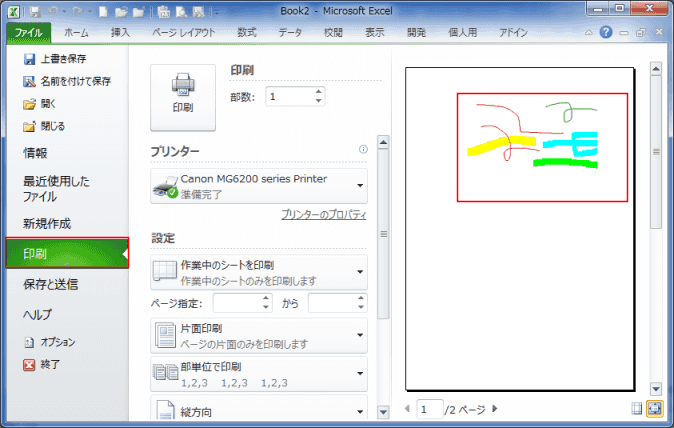Screen dimensions: 674x428
Task: Click the Undo icon in Quick Access Toolbar
Action: [x=53, y=12]
